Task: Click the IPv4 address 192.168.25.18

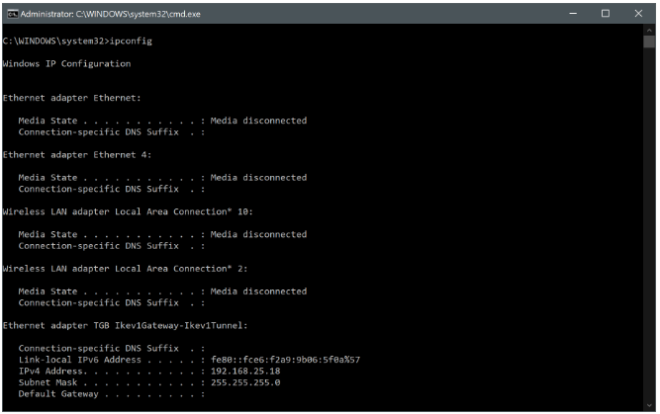Action: click(x=245, y=371)
